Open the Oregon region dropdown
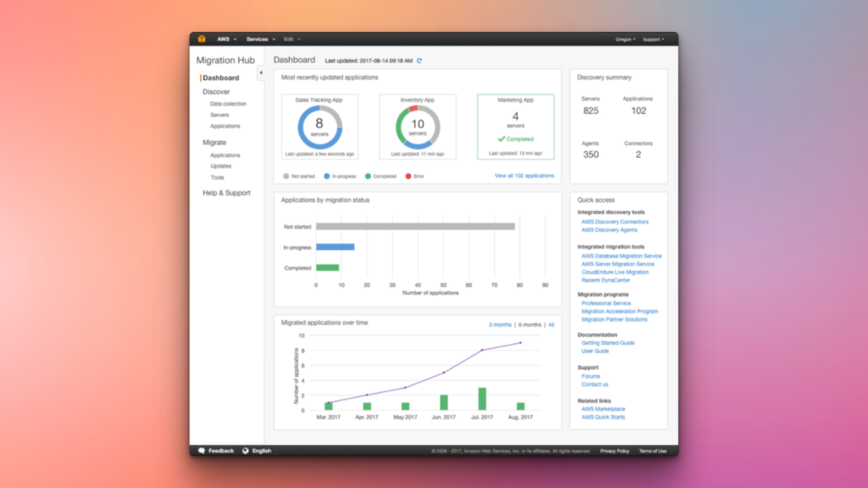 625,39
